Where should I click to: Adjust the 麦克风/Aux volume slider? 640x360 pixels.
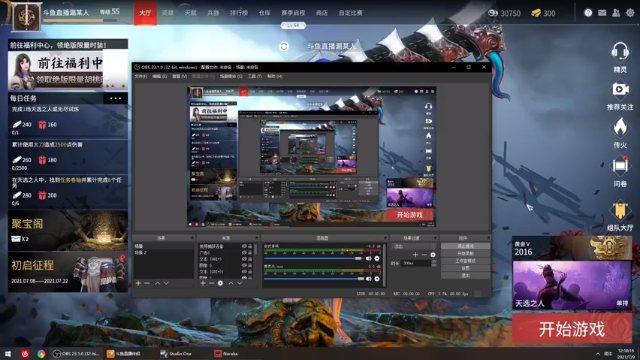coord(313,279)
